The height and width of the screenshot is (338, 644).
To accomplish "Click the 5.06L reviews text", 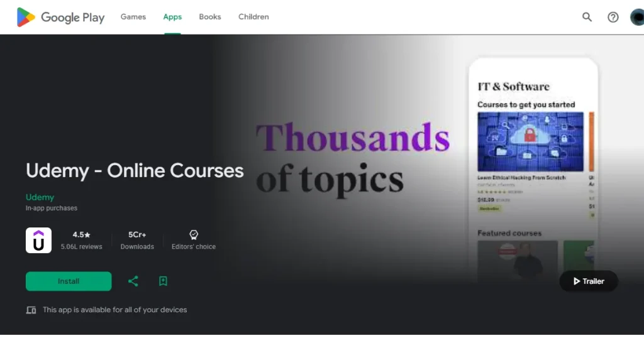I will point(81,246).
